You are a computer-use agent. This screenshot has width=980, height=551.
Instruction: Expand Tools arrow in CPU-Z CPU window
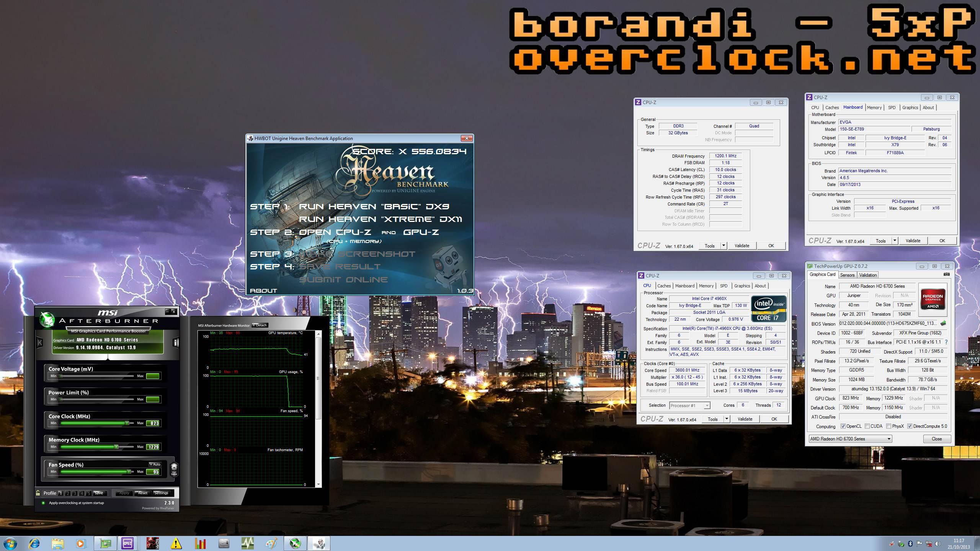click(727, 419)
